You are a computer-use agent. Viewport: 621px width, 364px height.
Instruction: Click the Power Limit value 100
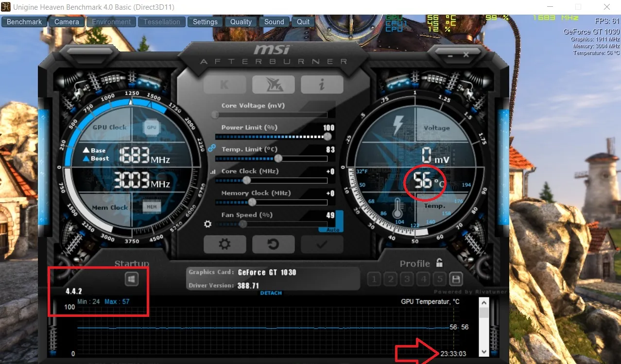point(328,128)
